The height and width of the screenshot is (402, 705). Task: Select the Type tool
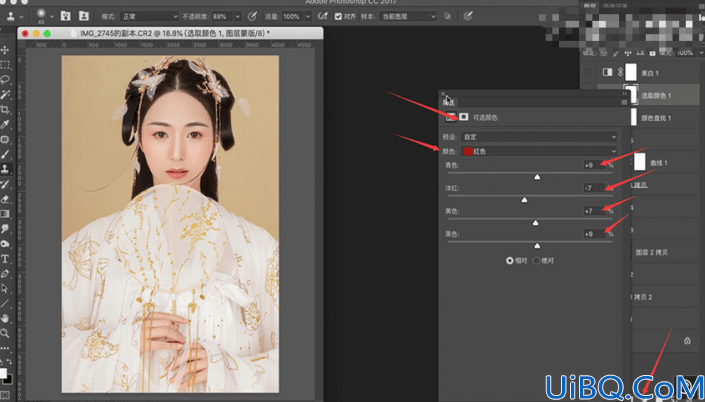(x=5, y=259)
